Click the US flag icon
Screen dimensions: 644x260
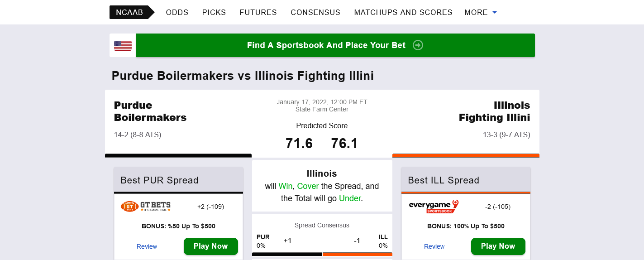pyautogui.click(x=123, y=45)
